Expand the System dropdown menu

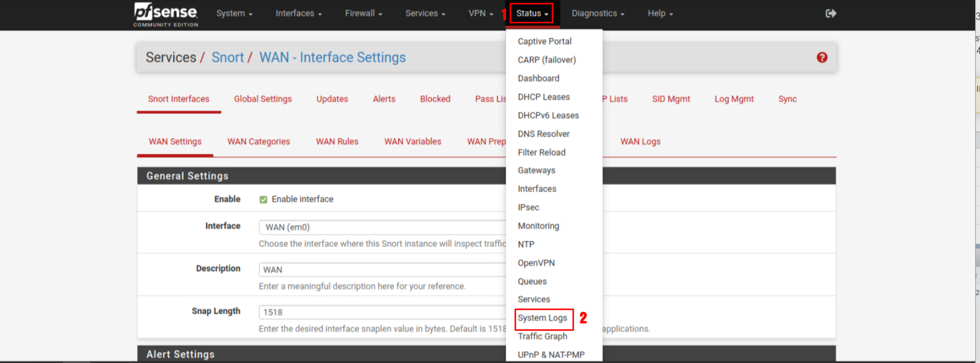[x=234, y=13]
